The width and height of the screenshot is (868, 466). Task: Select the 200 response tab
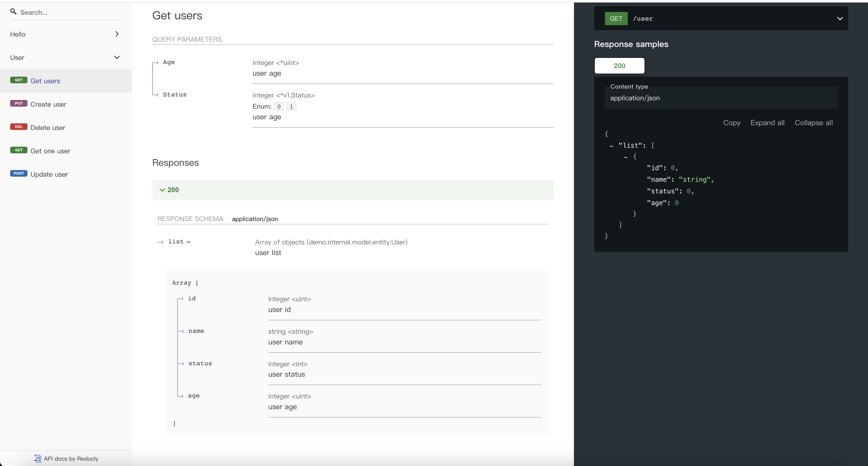[619, 65]
